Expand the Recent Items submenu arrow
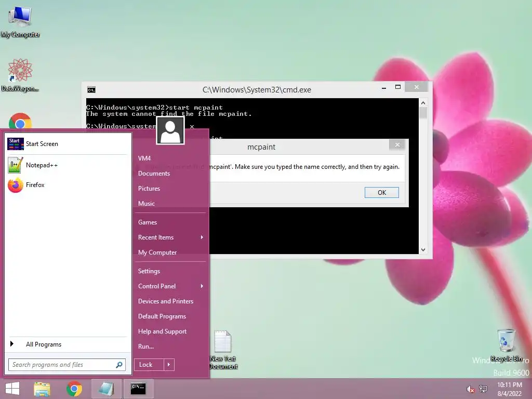 pyautogui.click(x=202, y=237)
